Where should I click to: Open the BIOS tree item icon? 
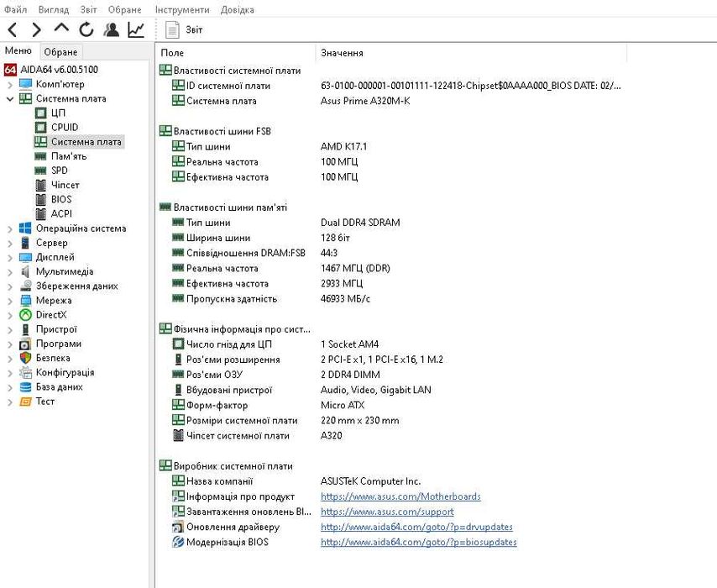click(40, 200)
